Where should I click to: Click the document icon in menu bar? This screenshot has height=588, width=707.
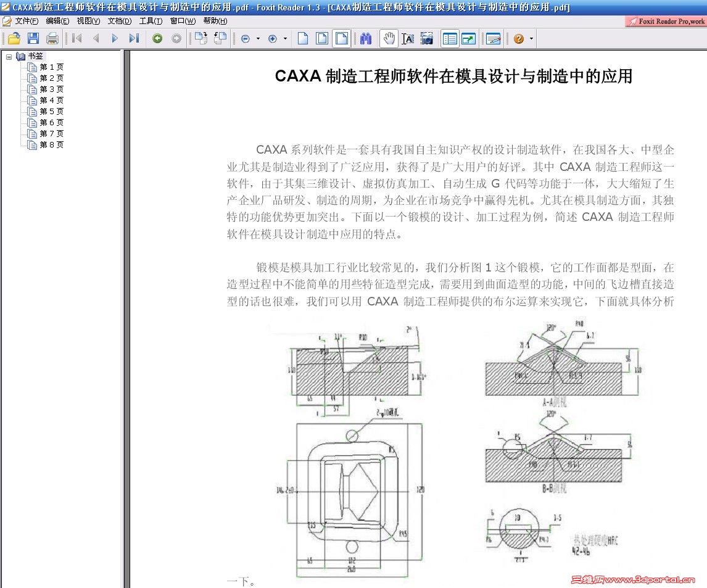tap(7, 21)
